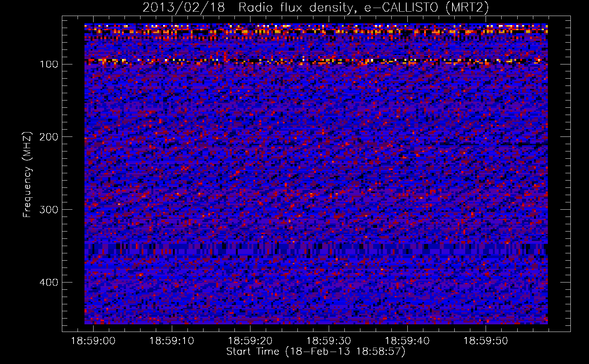
Task: Click the 300 frequency tick label
Action: tap(49, 210)
